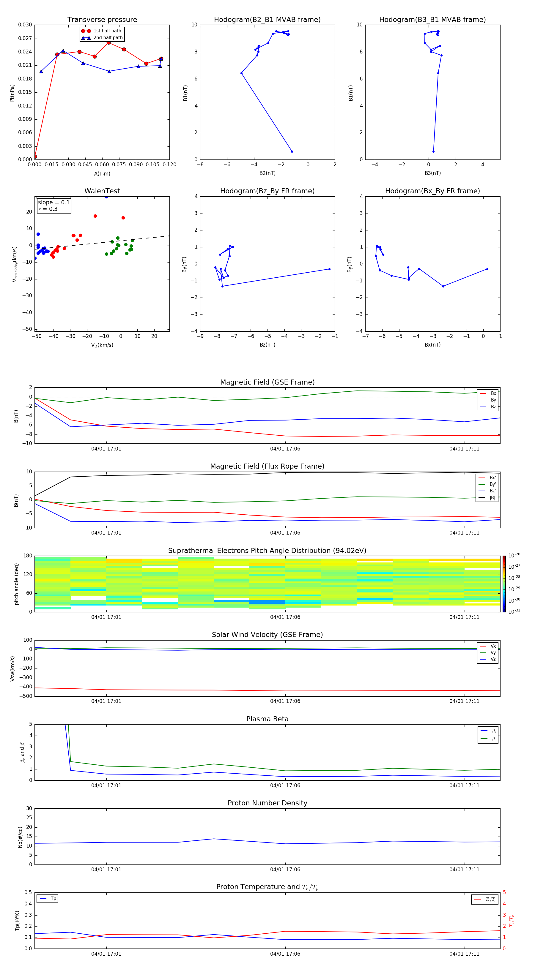Click the "Tp(10^6K)" y-axis label
The image size is (535, 980).
point(17,921)
